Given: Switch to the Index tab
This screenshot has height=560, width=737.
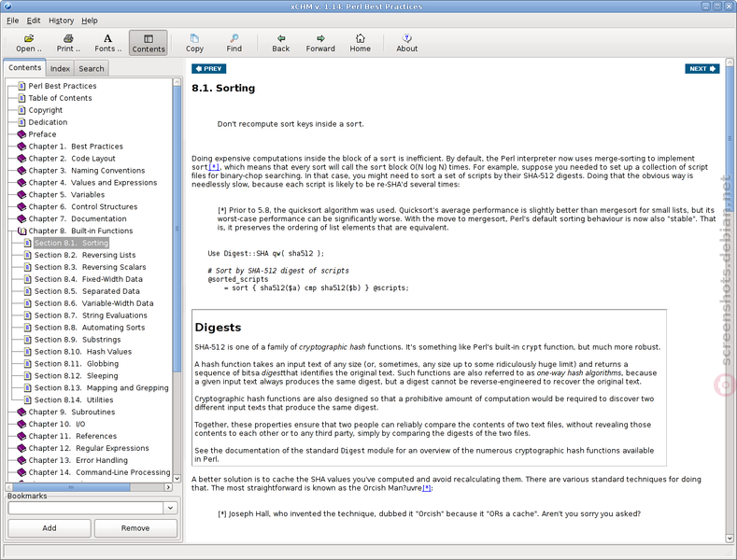Looking at the screenshot, I should coord(60,68).
